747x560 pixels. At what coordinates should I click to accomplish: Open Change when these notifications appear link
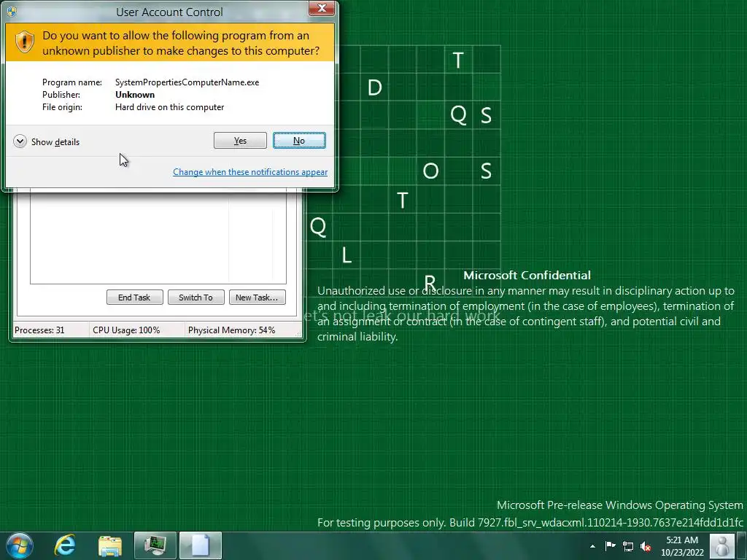250,172
